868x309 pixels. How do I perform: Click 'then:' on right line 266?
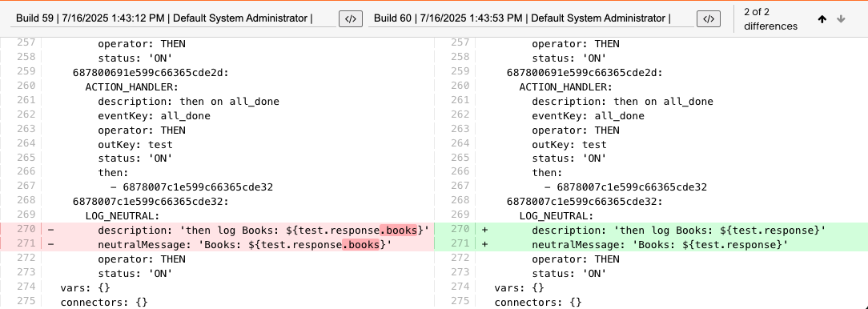pos(547,173)
